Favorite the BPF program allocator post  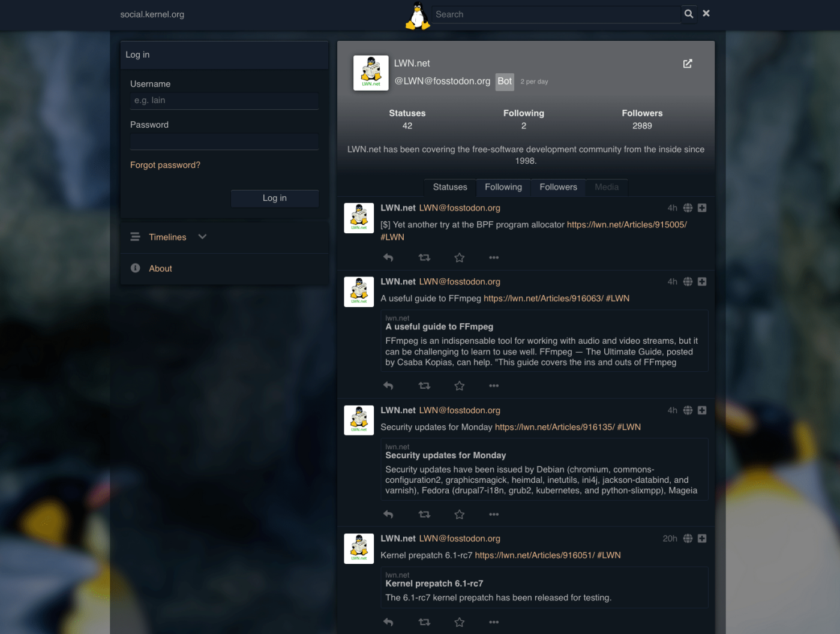pyautogui.click(x=460, y=257)
